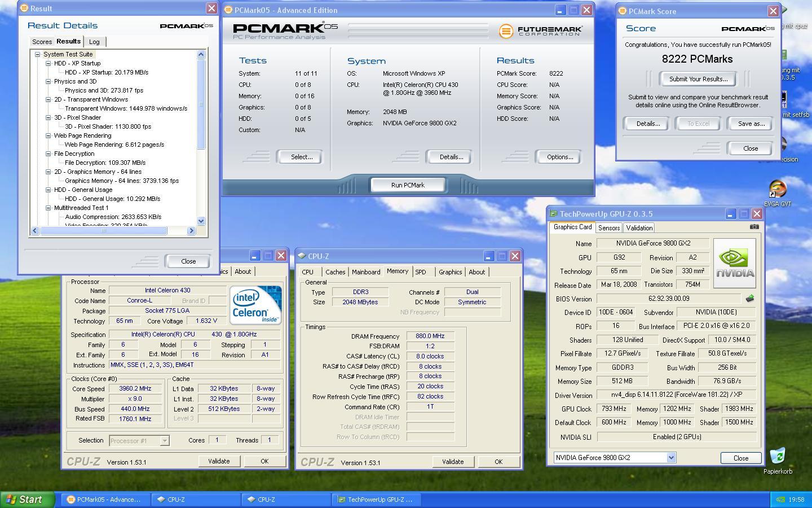
Task: Click TechPowerUp GPU-Z taskbar button
Action: click(377, 500)
